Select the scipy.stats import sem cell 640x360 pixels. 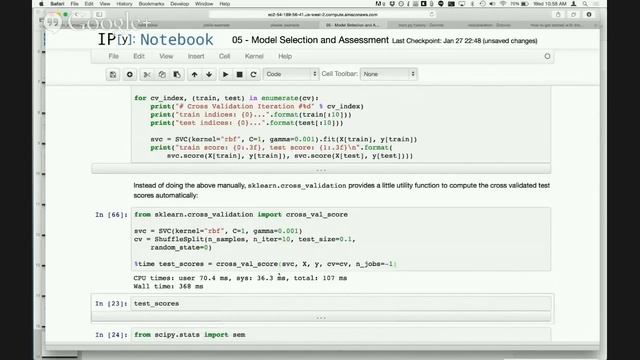[x=341, y=335]
